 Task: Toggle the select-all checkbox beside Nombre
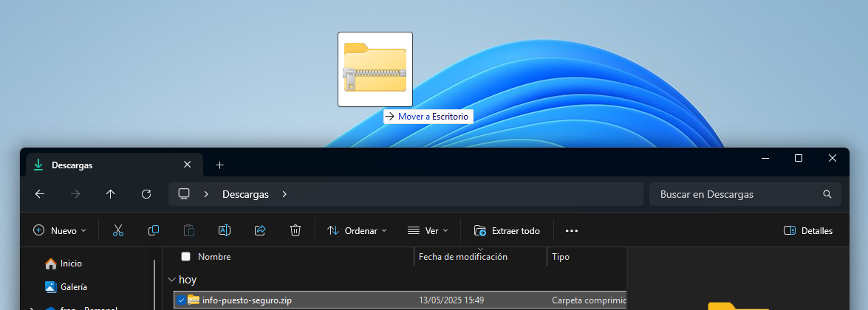click(186, 256)
